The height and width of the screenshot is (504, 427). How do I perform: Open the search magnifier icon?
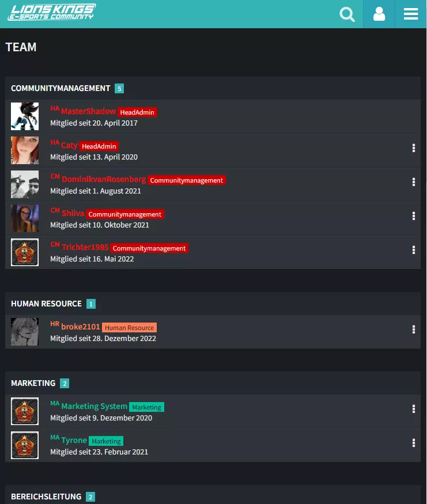click(347, 14)
